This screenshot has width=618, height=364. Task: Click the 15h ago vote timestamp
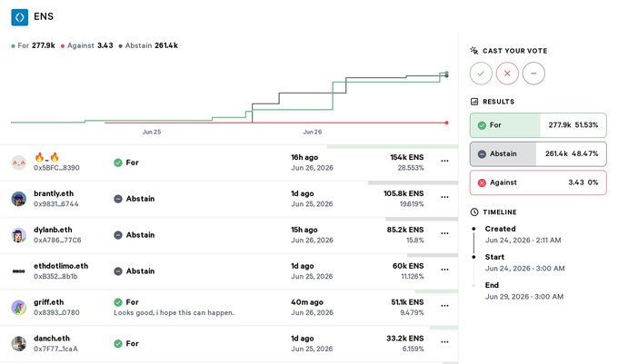click(304, 230)
